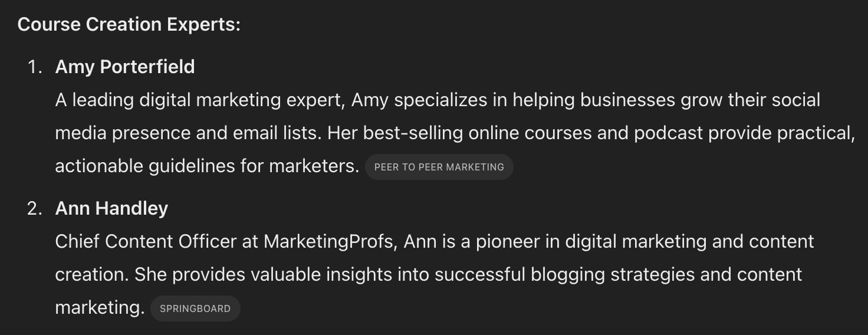The image size is (868, 335).
Task: Click the text 'A leading digital marketing expert'
Action: pyautogui.click(x=199, y=100)
